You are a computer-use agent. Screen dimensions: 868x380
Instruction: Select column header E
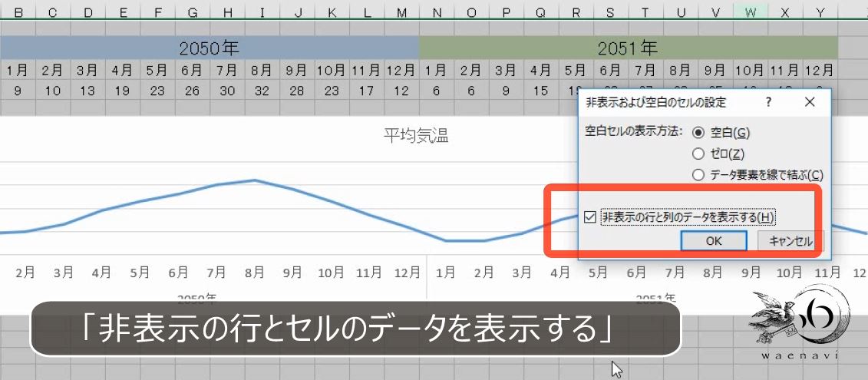[122, 13]
